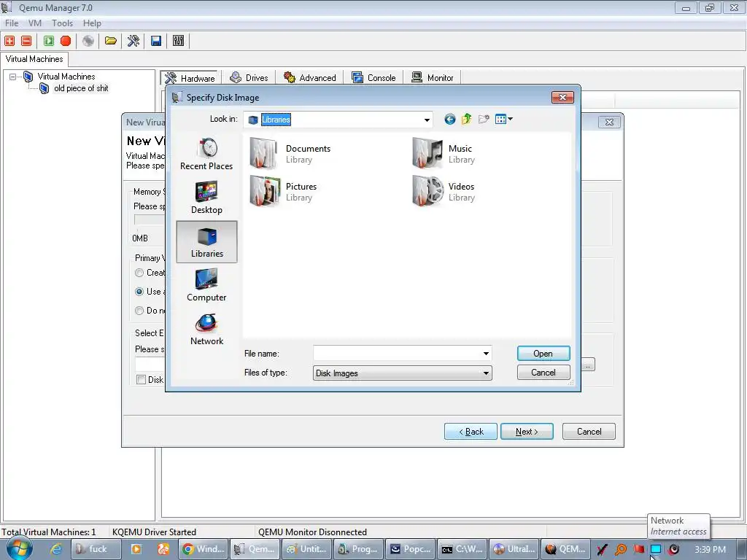Stop the VM with red circle icon

66,41
